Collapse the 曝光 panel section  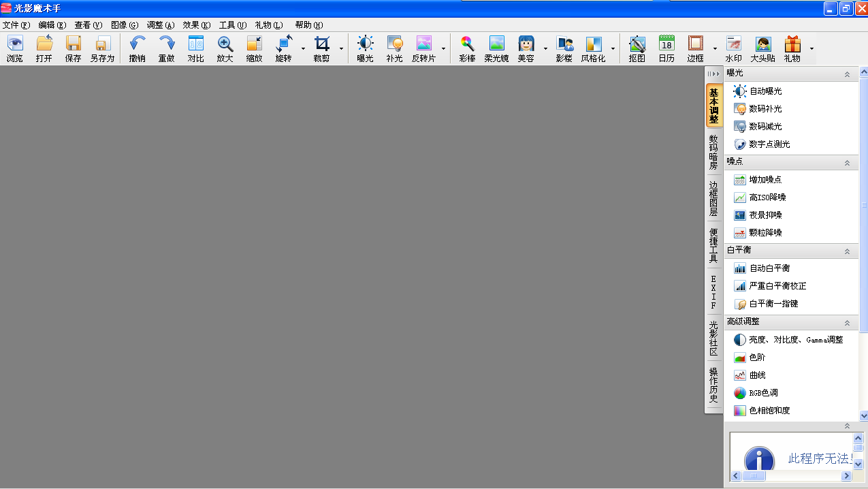coord(848,74)
